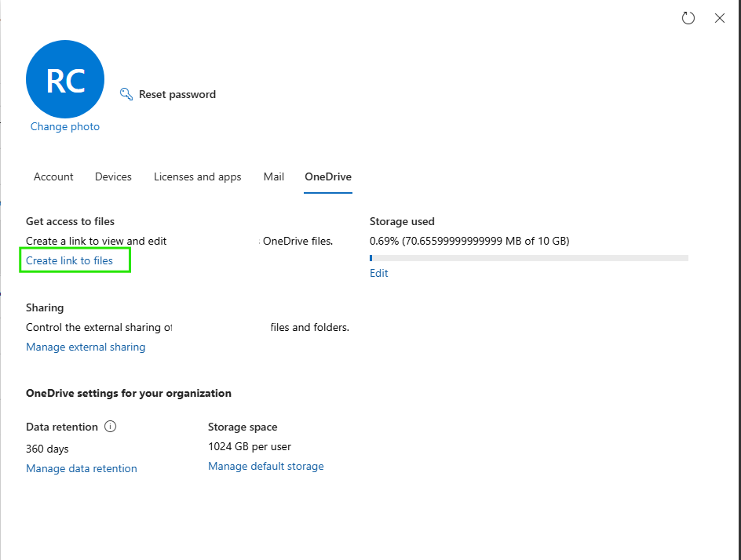The image size is (741, 560).
Task: Click 'OneDrive settings for your organization' heading
Action: click(129, 393)
